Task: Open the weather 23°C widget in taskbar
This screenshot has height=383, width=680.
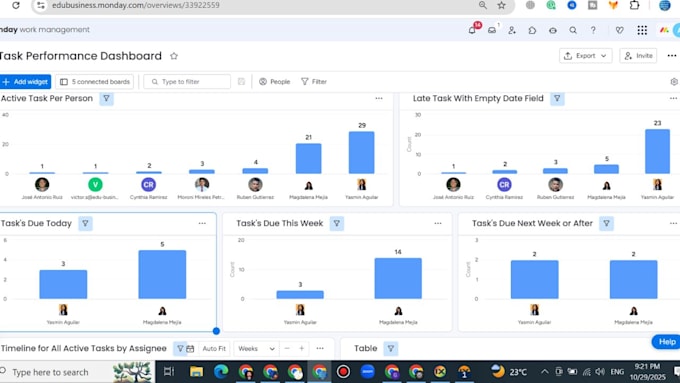Action: tap(509, 372)
